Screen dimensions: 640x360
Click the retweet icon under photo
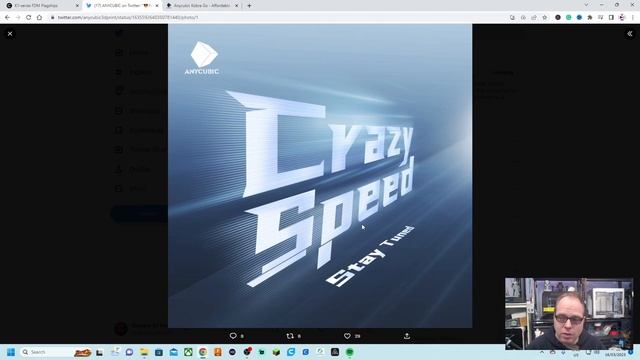pos(290,336)
